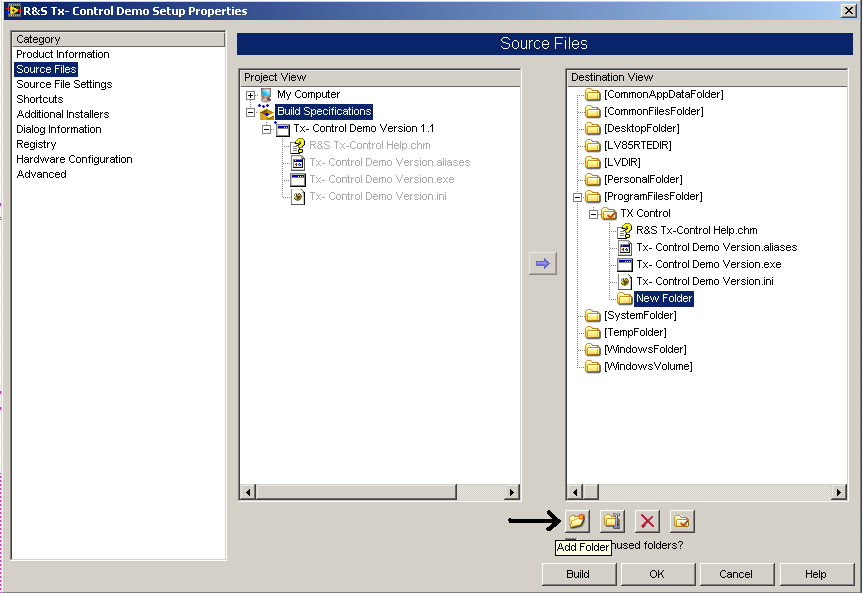Collapse the Build Specifications node

pyautogui.click(x=250, y=112)
